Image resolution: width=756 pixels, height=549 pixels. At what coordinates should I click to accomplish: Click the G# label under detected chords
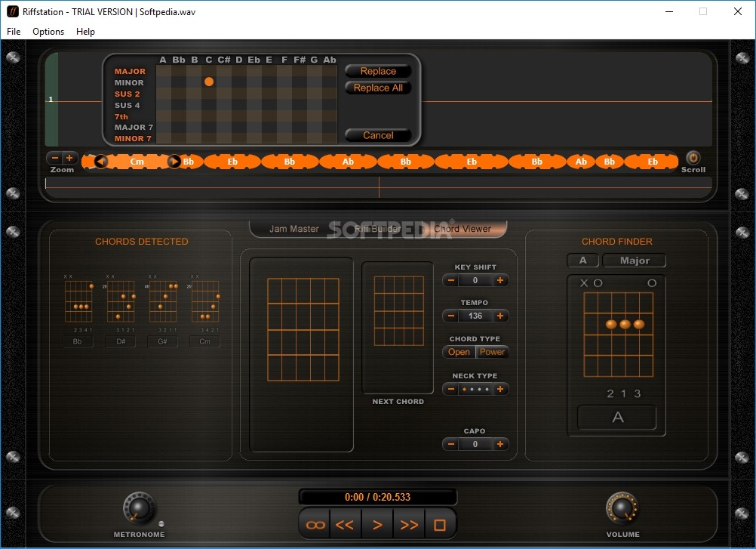162,341
